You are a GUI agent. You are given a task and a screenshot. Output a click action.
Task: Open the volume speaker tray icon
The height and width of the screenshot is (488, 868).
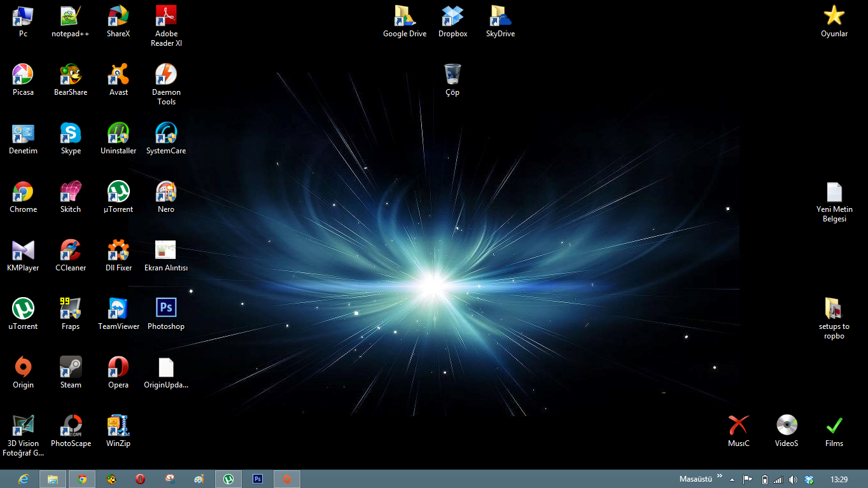(x=792, y=480)
